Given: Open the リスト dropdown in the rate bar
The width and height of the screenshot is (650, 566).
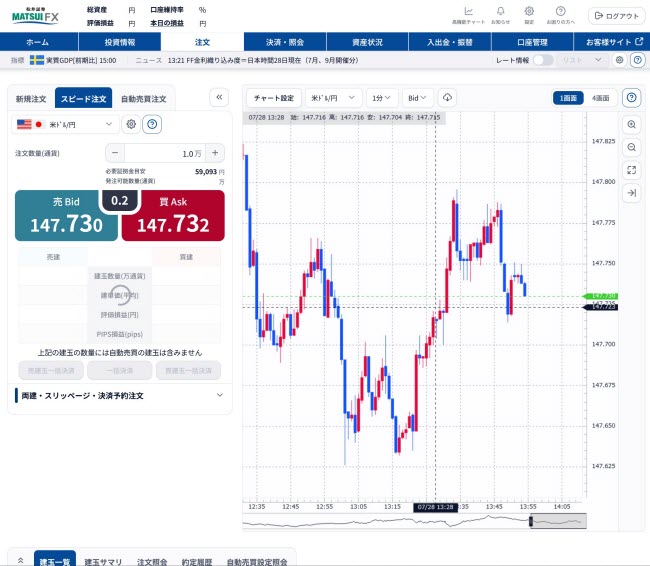Looking at the screenshot, I should tap(581, 60).
